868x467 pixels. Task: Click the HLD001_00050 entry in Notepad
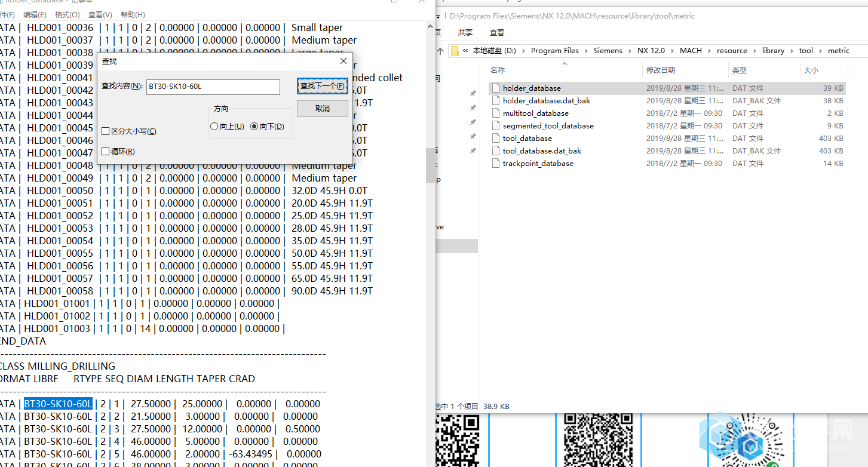(x=60, y=191)
